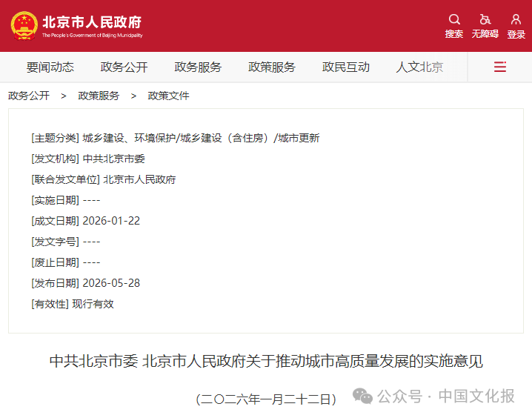Screen dimensions: 532x418
Task: Open the red hamburger menu
Action: click(x=500, y=67)
